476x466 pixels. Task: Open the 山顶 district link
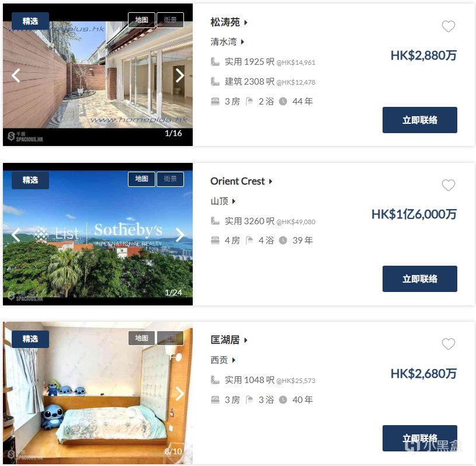[x=223, y=201]
